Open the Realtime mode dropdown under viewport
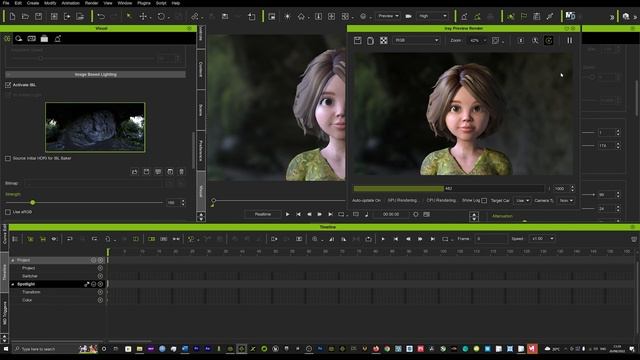Viewport: 640px width, 360px height. click(x=263, y=214)
